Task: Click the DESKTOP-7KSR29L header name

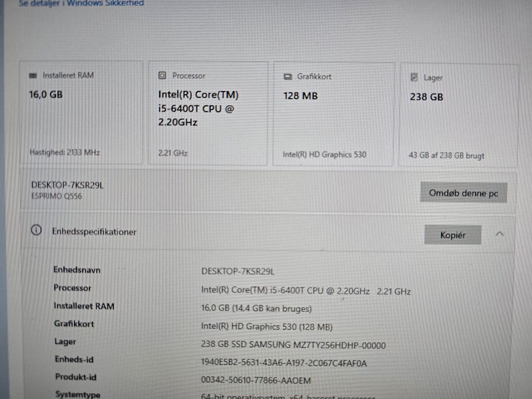Action: [67, 185]
